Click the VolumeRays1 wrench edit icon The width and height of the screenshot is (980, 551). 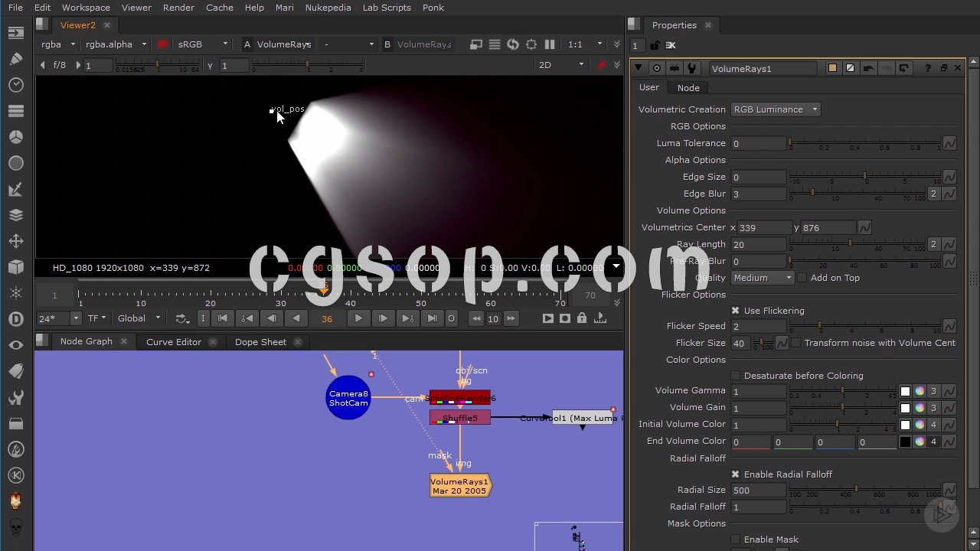click(x=691, y=68)
